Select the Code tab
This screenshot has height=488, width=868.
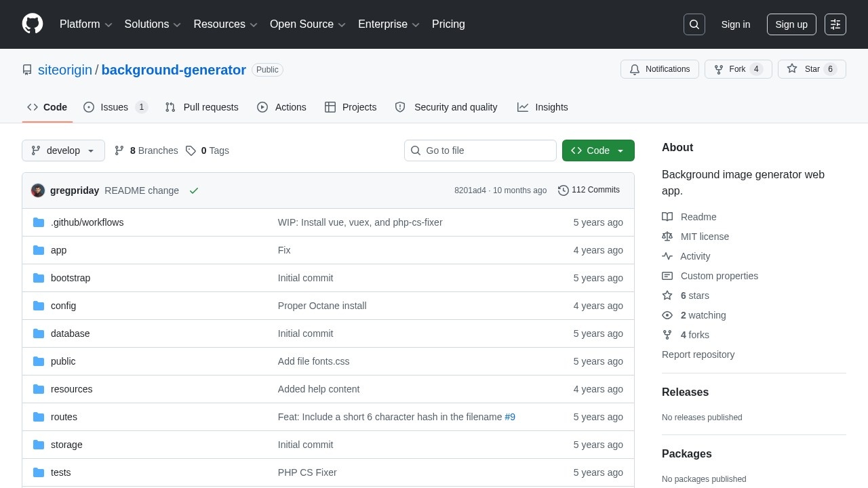[x=47, y=107]
